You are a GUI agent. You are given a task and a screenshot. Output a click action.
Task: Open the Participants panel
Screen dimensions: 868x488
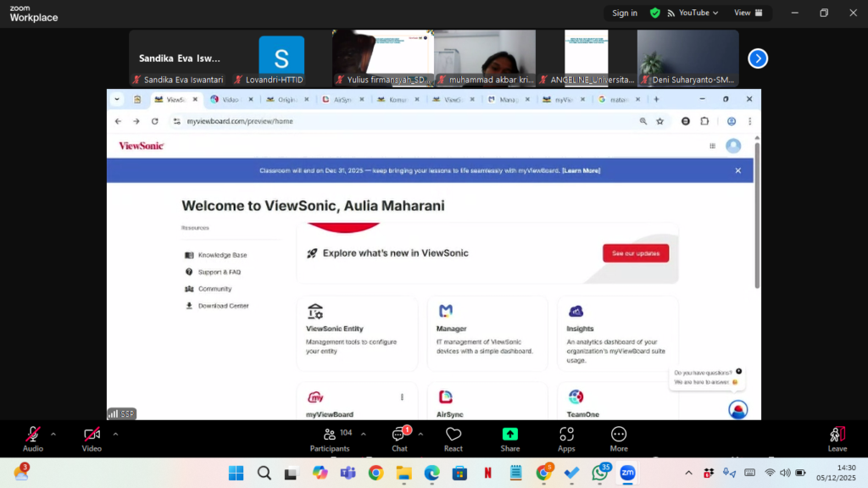click(x=331, y=438)
